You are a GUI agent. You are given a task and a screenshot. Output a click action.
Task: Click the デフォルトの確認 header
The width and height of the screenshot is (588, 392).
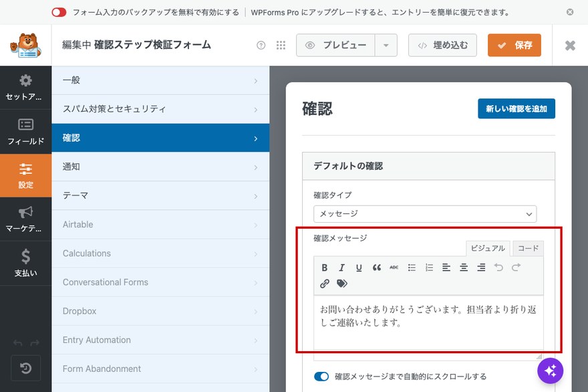tap(428, 166)
